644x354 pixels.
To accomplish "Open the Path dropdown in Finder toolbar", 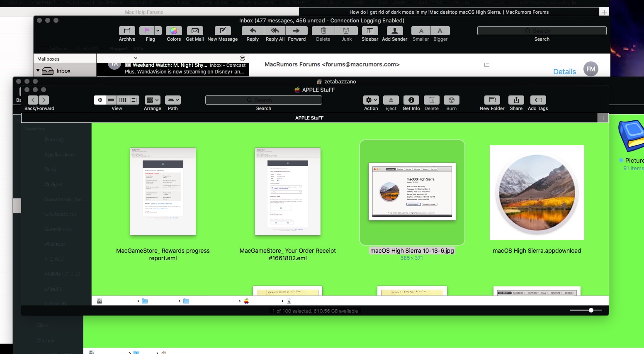I will [x=173, y=100].
